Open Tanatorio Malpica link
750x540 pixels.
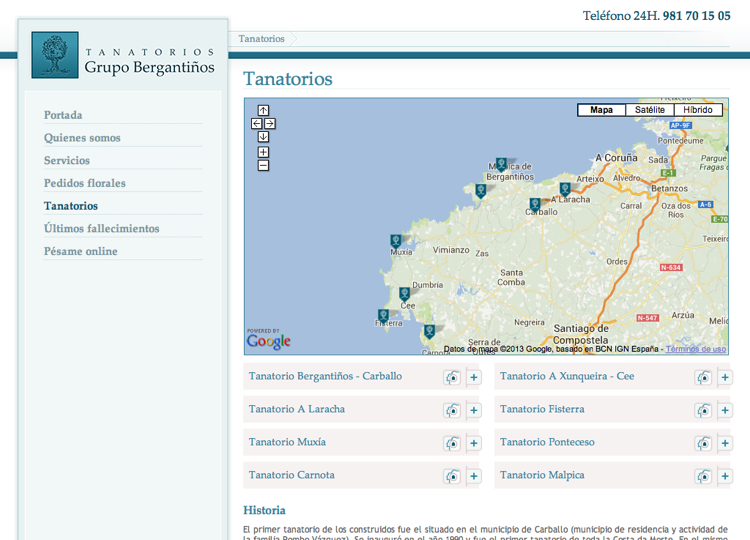point(542,475)
